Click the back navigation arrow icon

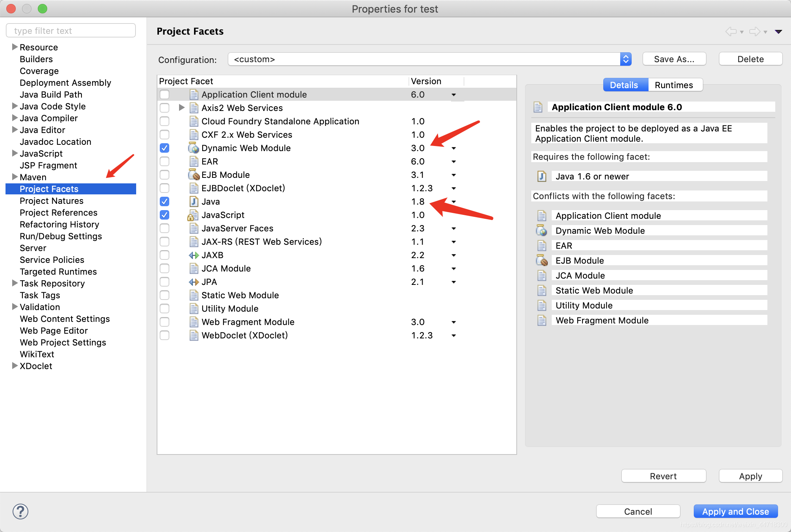[x=731, y=31]
